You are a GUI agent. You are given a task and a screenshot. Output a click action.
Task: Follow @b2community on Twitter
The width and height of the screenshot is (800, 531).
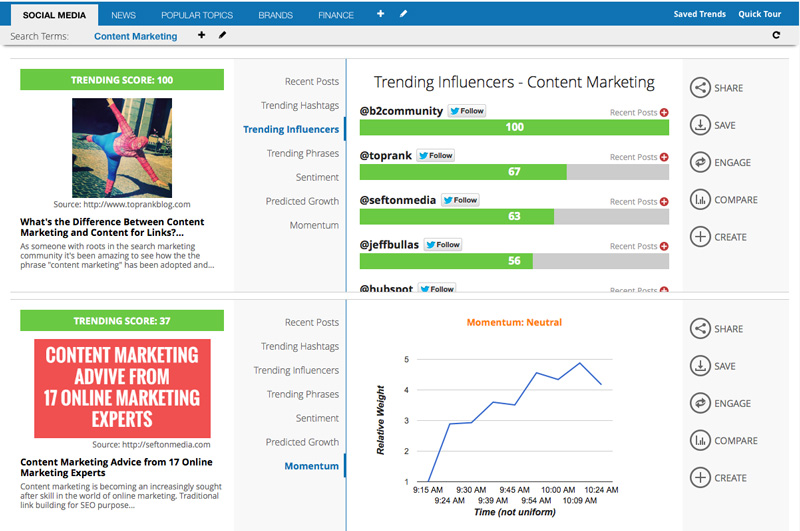click(x=467, y=111)
